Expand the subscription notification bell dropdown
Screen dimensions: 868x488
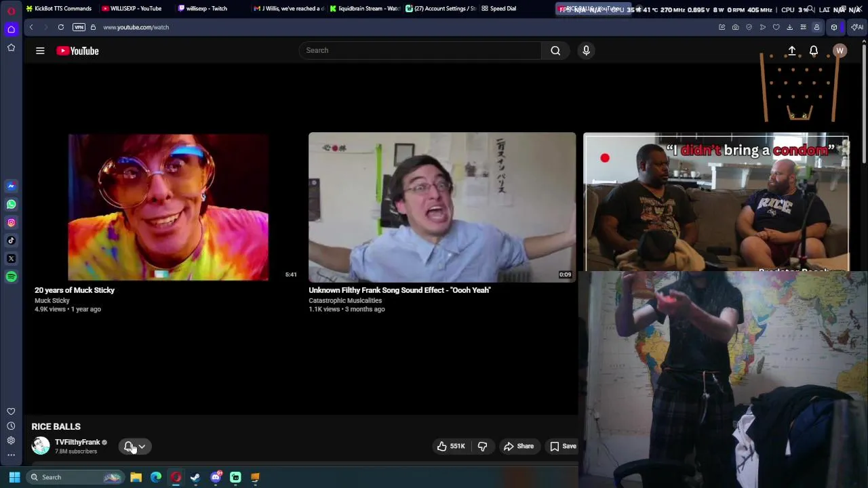tap(134, 446)
